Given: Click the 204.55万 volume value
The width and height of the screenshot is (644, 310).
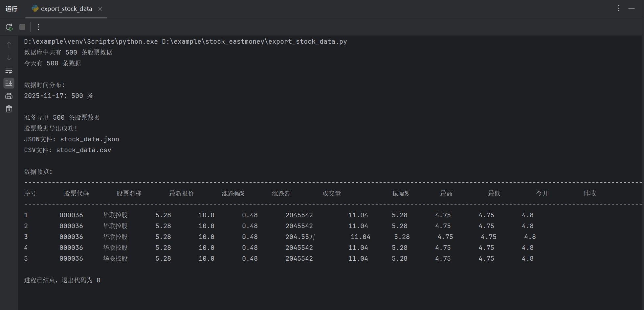Looking at the screenshot, I should coord(300,237).
